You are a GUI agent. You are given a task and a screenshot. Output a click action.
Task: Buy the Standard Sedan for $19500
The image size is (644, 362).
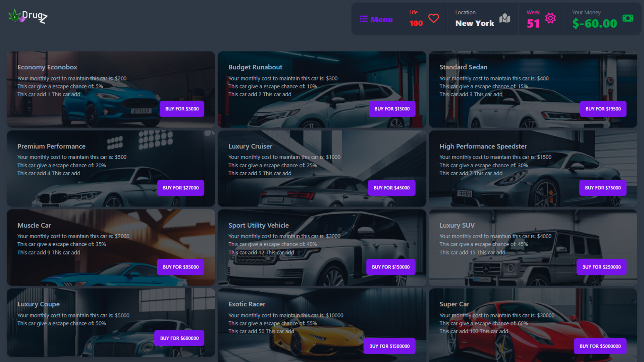[x=603, y=109]
